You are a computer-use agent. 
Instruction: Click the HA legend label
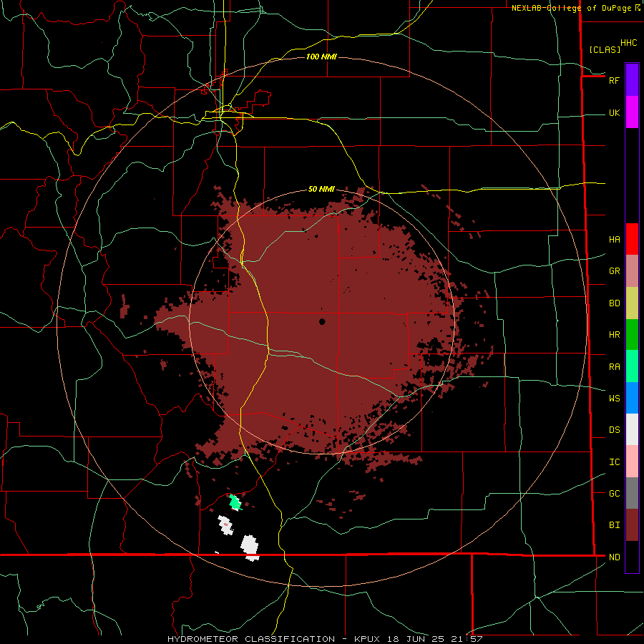click(x=614, y=239)
